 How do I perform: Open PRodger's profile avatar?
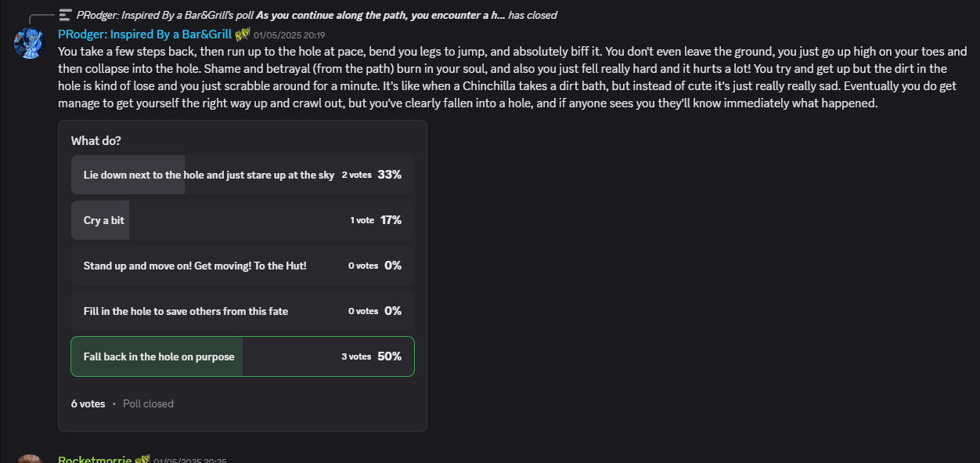pos(28,43)
